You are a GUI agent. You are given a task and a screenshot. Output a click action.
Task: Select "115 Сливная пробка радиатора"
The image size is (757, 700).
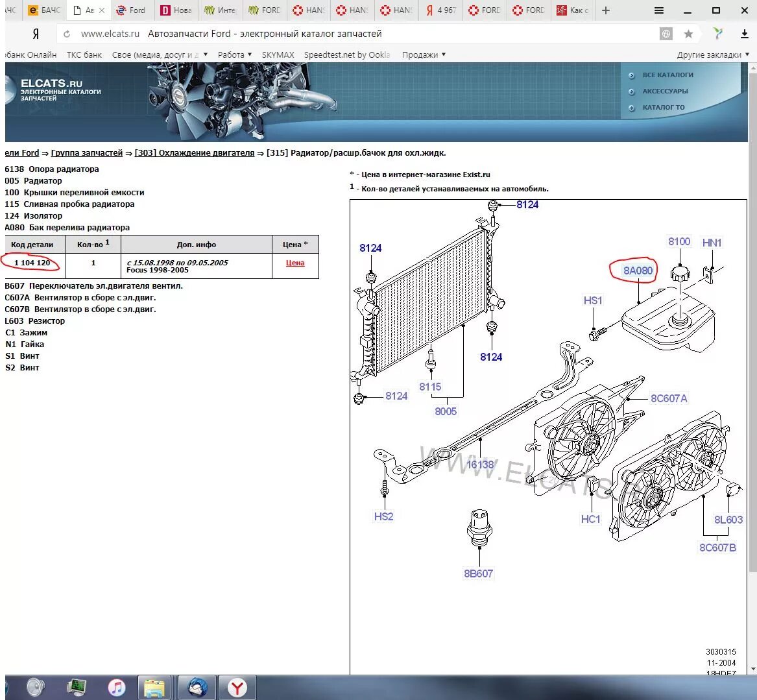coord(69,204)
